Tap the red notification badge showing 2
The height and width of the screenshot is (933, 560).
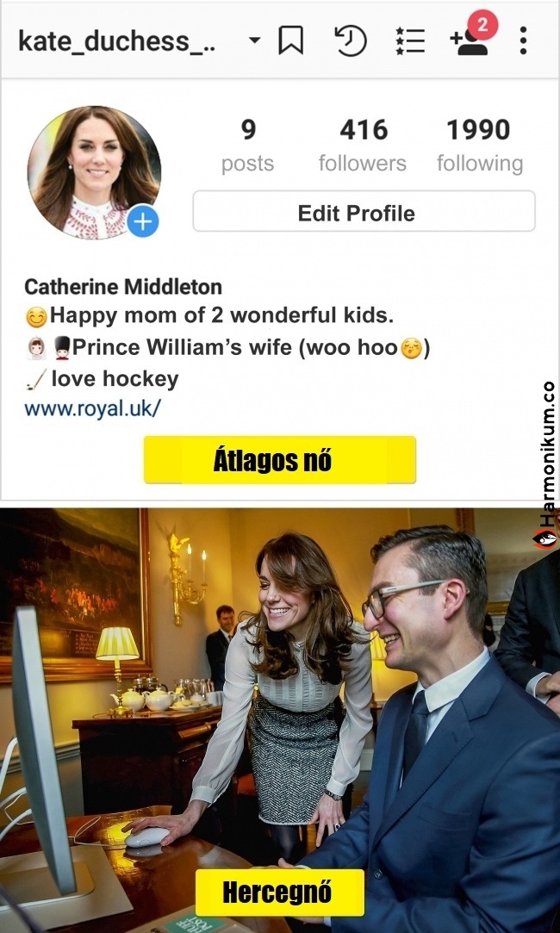(482, 25)
